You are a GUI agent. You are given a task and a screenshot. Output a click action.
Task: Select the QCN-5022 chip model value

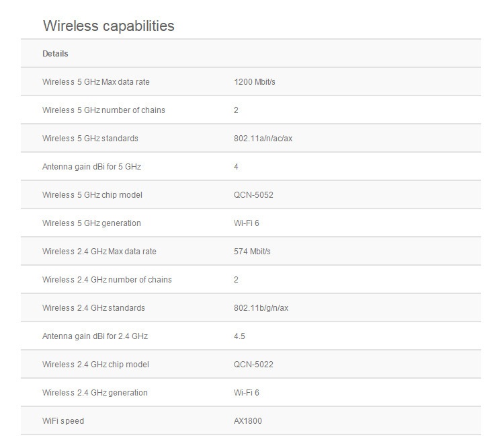pyautogui.click(x=253, y=365)
